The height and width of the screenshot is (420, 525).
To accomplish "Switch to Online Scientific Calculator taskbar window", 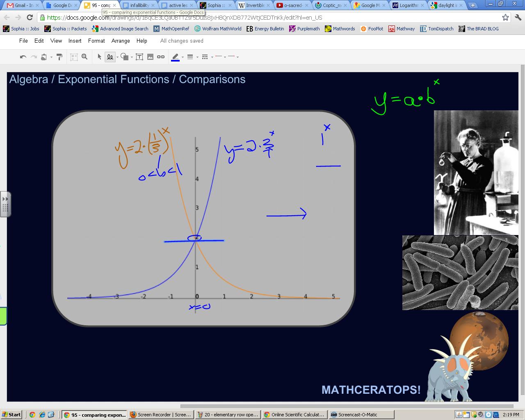I will pos(294,415).
